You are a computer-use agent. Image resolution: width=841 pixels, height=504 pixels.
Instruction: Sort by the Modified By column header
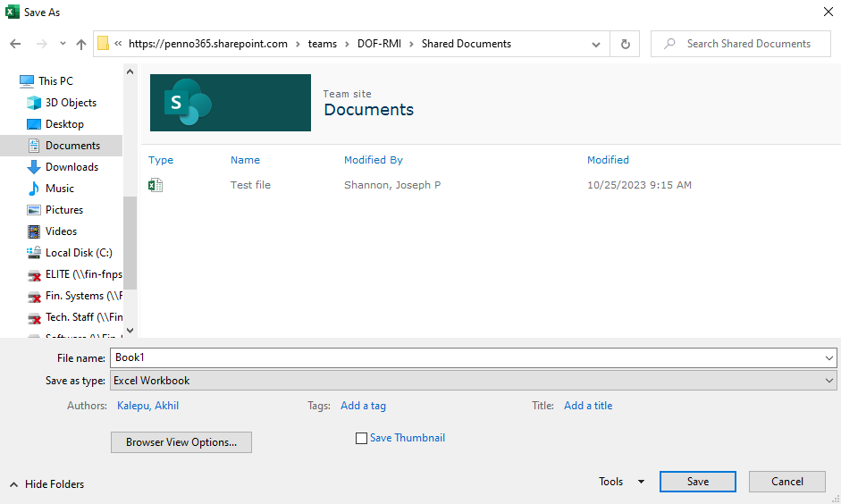point(374,160)
